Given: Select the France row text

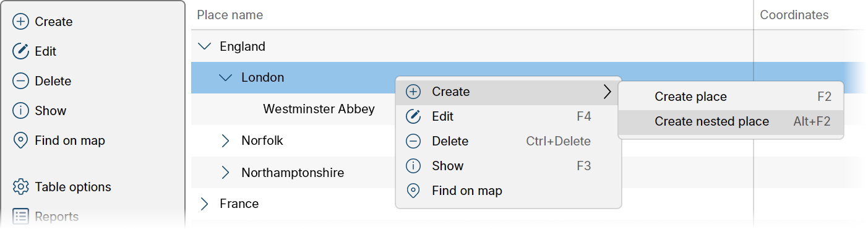Looking at the screenshot, I should (239, 204).
